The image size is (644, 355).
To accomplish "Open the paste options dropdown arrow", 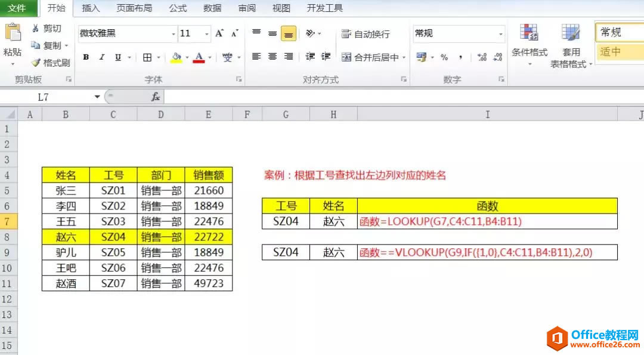I will (x=13, y=64).
